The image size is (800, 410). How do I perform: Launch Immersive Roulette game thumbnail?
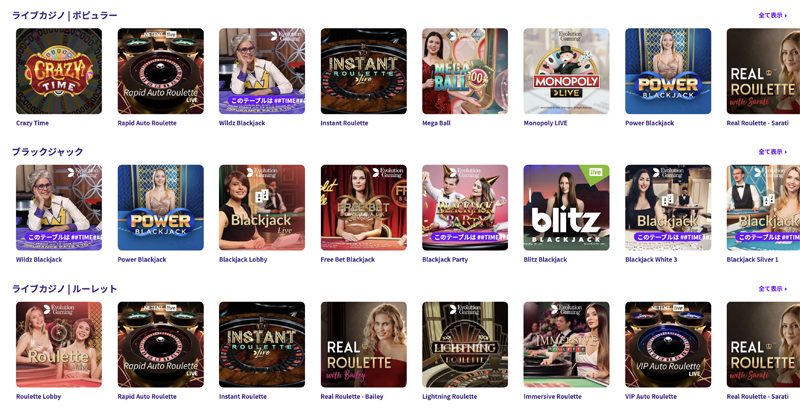click(566, 345)
